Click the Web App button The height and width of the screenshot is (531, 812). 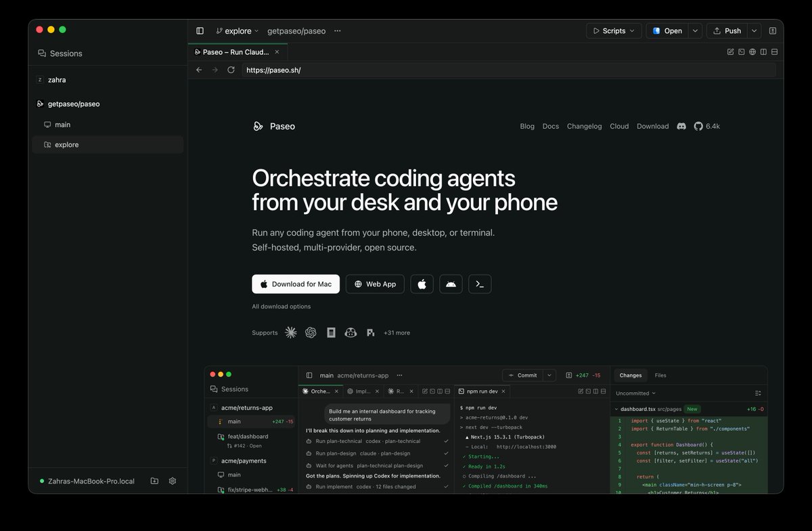(375, 284)
